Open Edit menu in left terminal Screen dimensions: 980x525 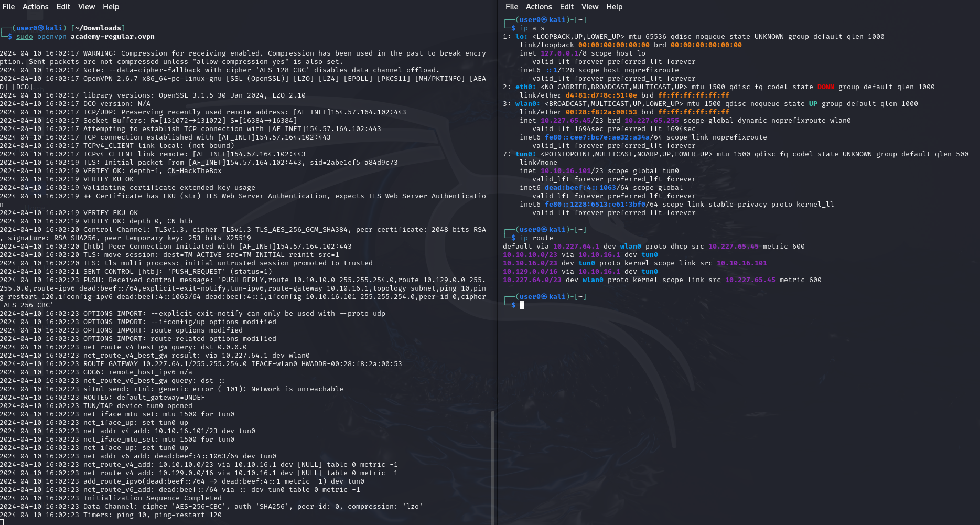tap(63, 7)
